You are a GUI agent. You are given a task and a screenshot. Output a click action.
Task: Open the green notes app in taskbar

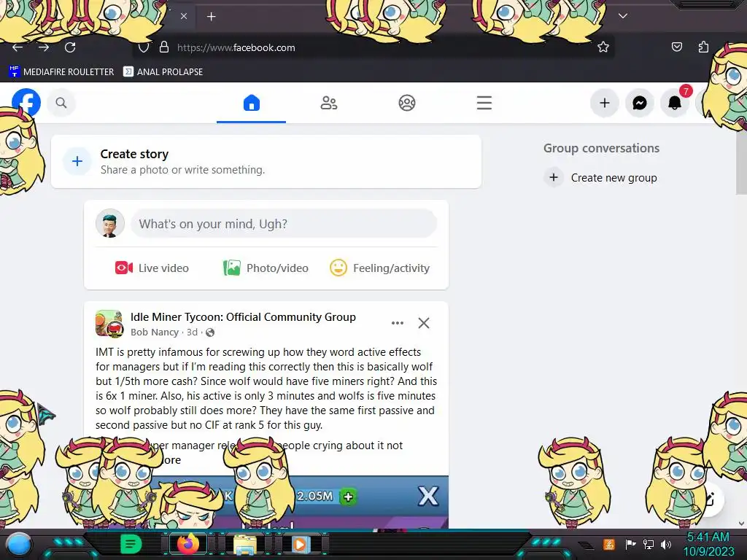pyautogui.click(x=131, y=544)
